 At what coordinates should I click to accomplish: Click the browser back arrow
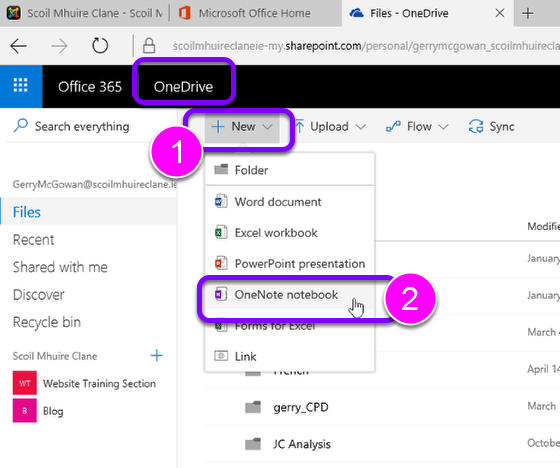tap(18, 46)
